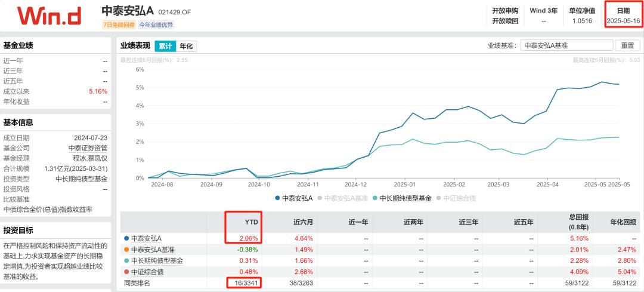644x292 pixels.
Task: Click the Wind 3年 rating header
Action: [543, 11]
